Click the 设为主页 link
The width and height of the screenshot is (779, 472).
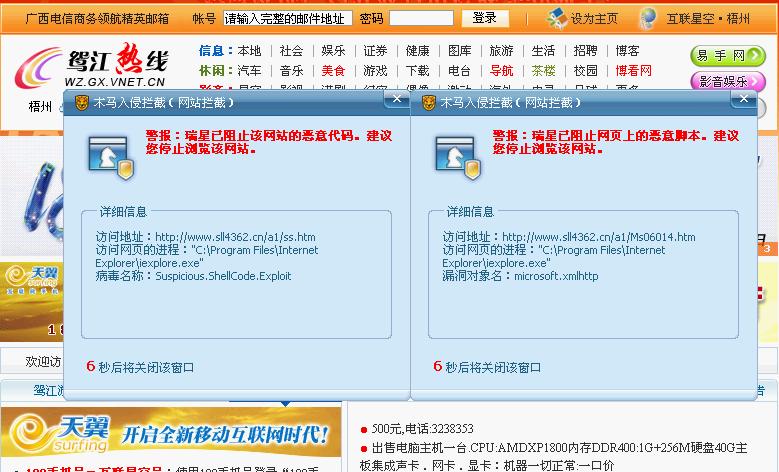[594, 19]
